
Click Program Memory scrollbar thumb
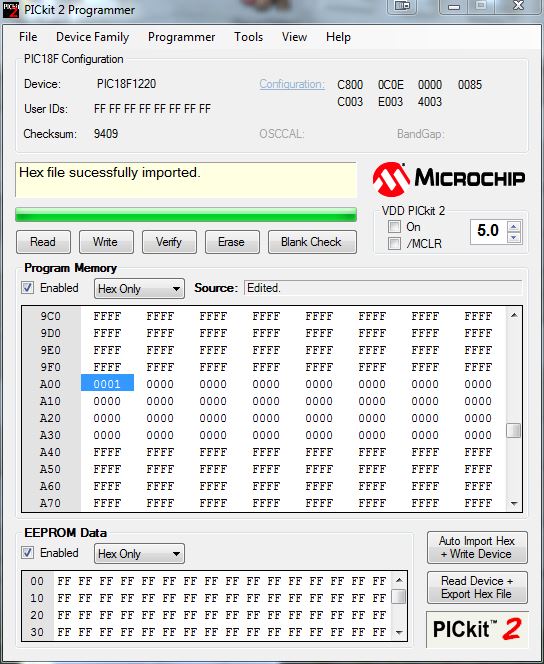(514, 431)
